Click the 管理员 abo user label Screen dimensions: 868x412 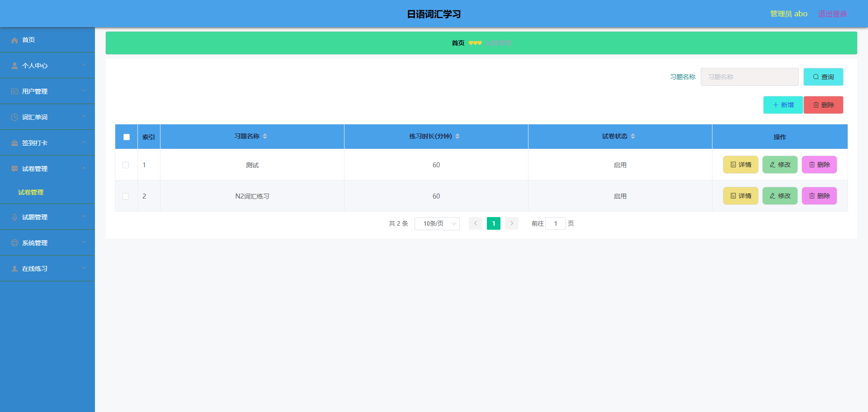[789, 14]
